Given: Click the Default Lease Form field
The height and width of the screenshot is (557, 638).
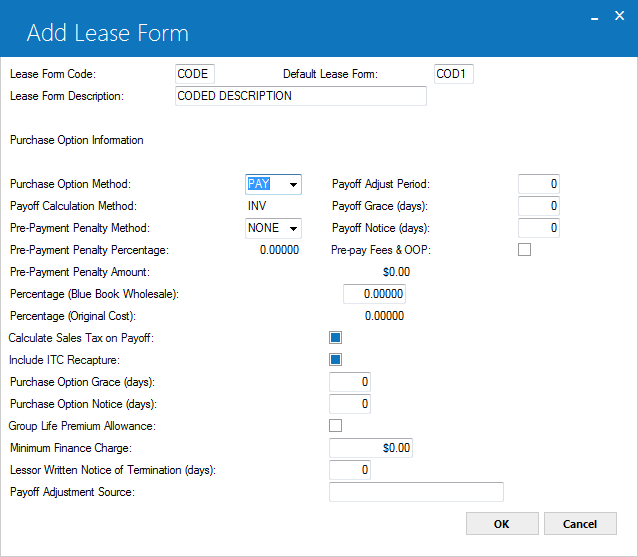Looking at the screenshot, I should coord(454,74).
